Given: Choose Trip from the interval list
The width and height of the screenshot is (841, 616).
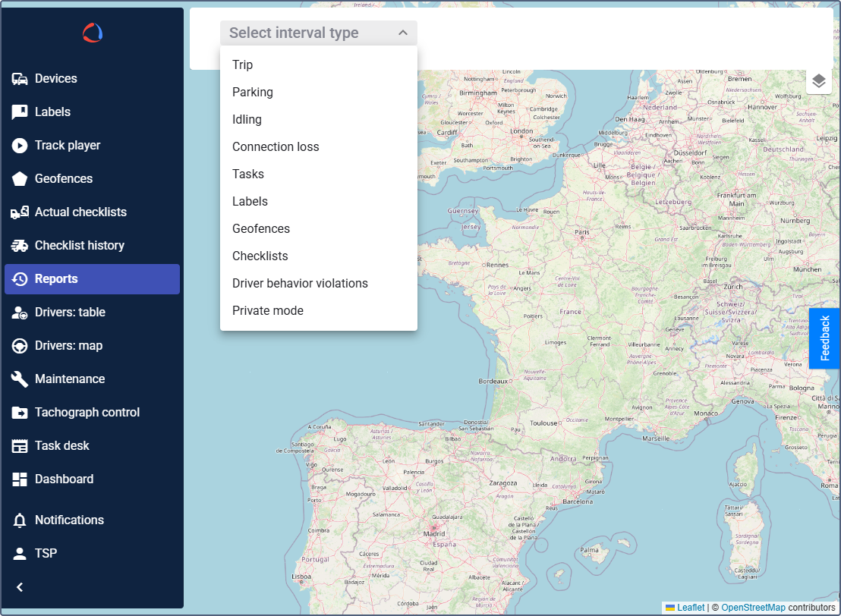Looking at the screenshot, I should tap(243, 65).
